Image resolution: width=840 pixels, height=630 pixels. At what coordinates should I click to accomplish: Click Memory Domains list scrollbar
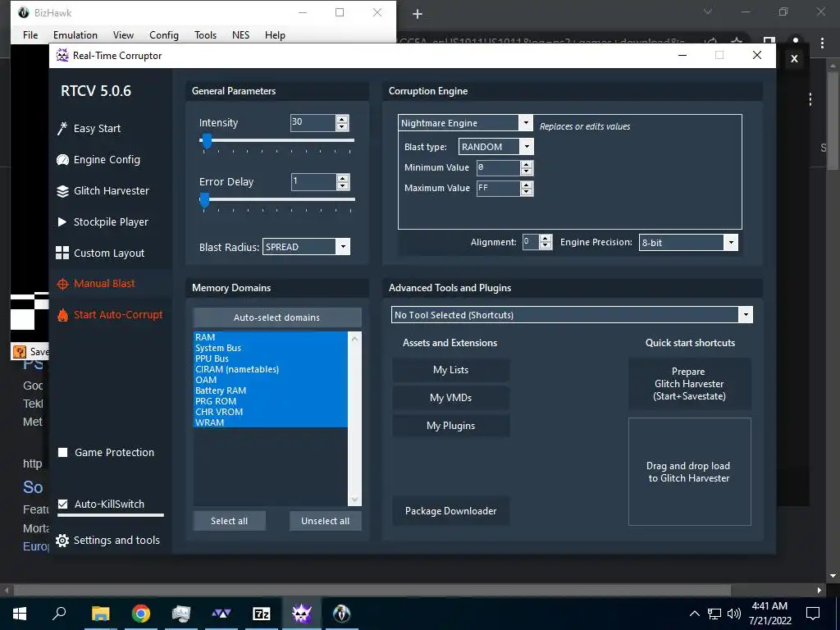pos(354,418)
